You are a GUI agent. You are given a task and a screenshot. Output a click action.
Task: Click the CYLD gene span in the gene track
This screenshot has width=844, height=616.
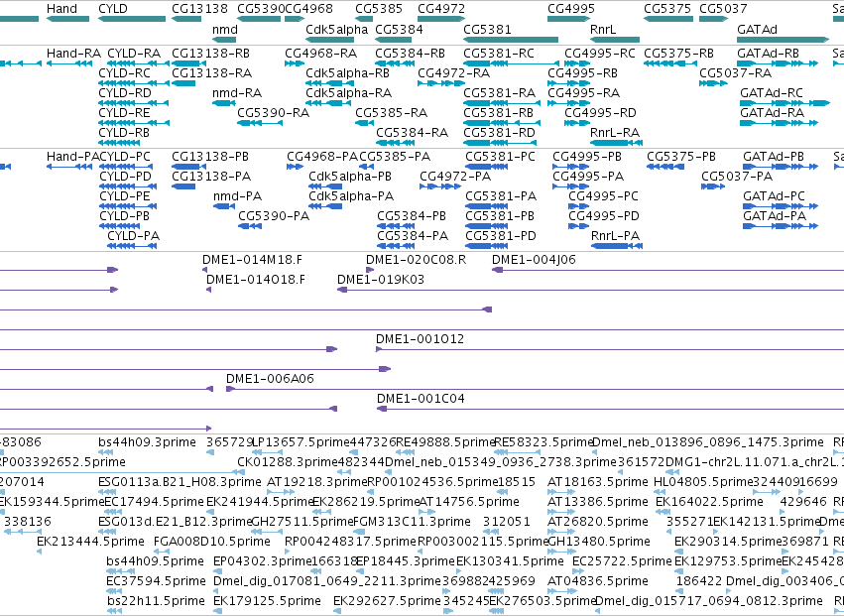pyautogui.click(x=132, y=19)
